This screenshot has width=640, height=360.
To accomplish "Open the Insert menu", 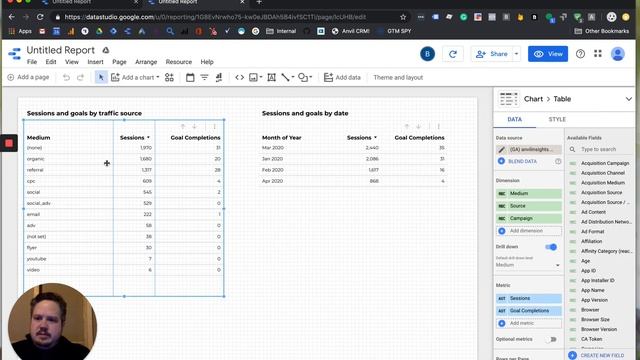I will (95, 62).
